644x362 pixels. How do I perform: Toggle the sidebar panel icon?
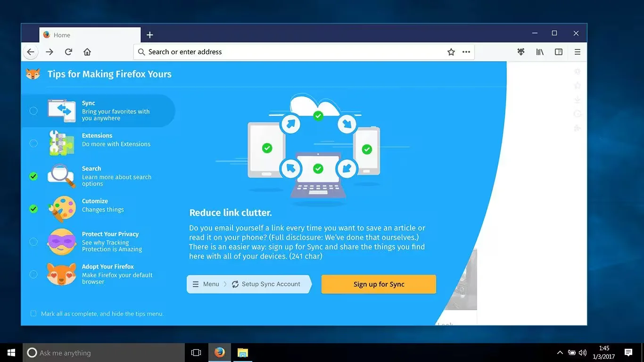pyautogui.click(x=559, y=52)
